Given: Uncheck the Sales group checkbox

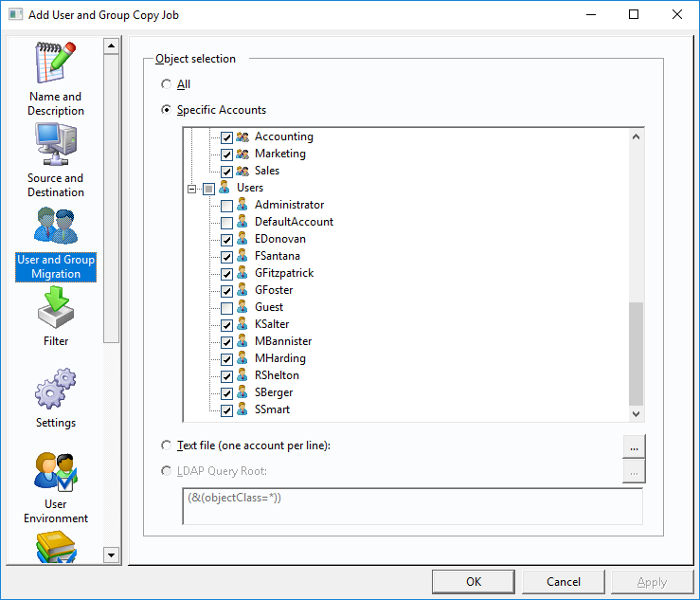Looking at the screenshot, I should click(x=226, y=172).
